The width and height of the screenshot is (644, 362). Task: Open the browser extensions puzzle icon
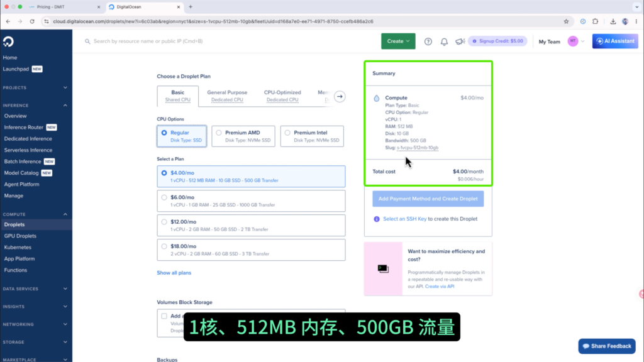pos(595,21)
